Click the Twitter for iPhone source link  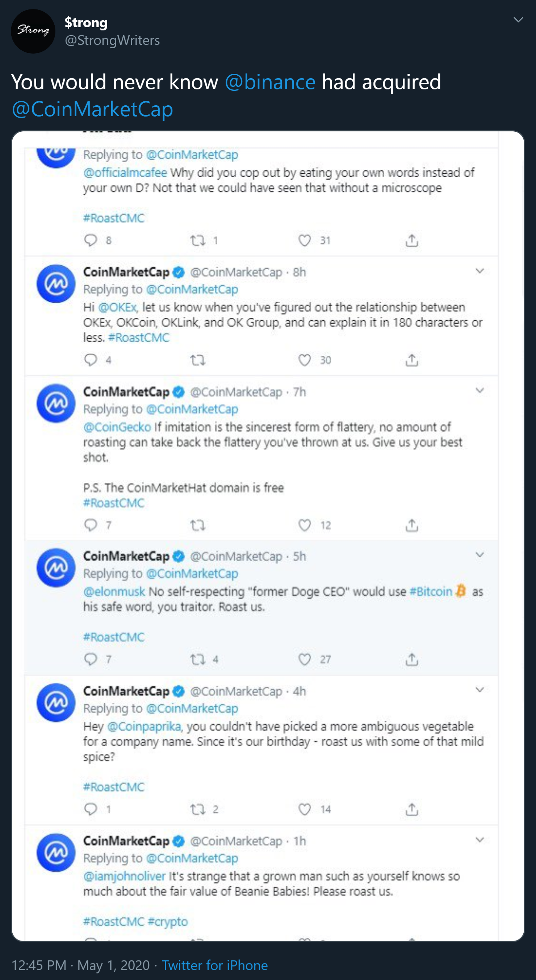point(215,965)
